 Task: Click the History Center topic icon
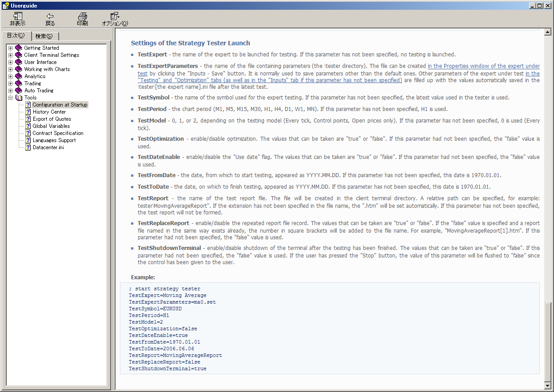[28, 112]
